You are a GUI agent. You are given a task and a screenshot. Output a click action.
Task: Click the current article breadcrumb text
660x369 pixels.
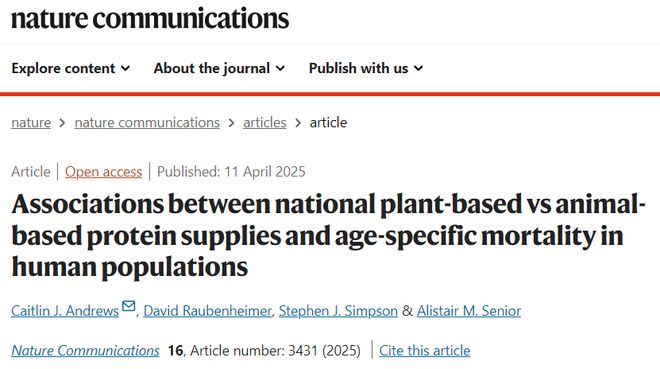[328, 123]
